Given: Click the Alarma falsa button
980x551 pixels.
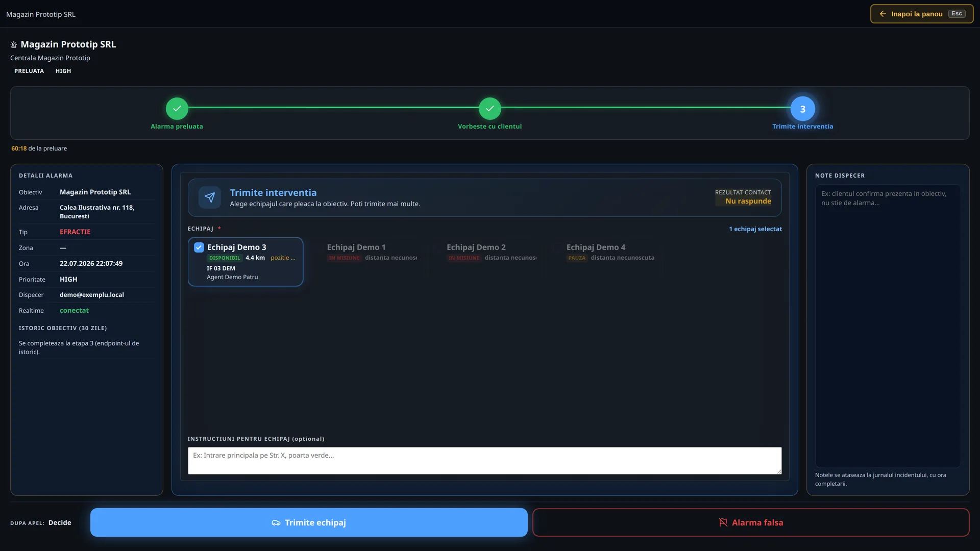Looking at the screenshot, I should point(751,522).
